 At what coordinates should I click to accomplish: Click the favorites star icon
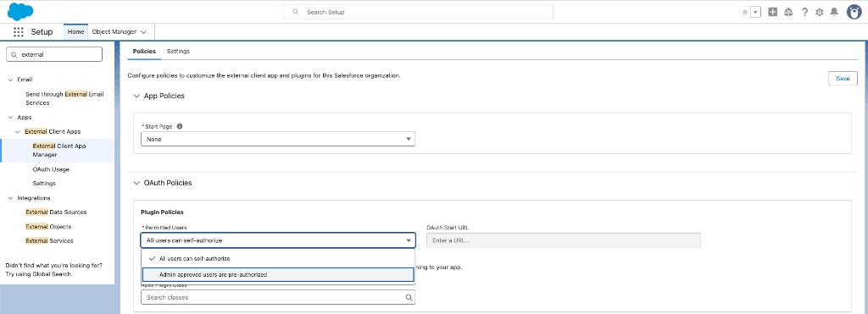click(744, 12)
